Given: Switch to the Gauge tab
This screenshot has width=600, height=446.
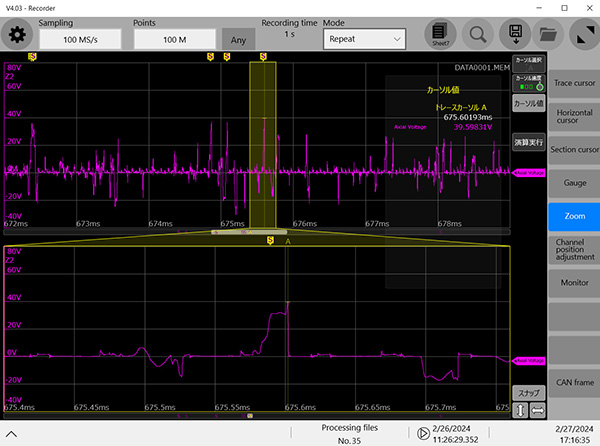Looking at the screenshot, I should pos(574,183).
